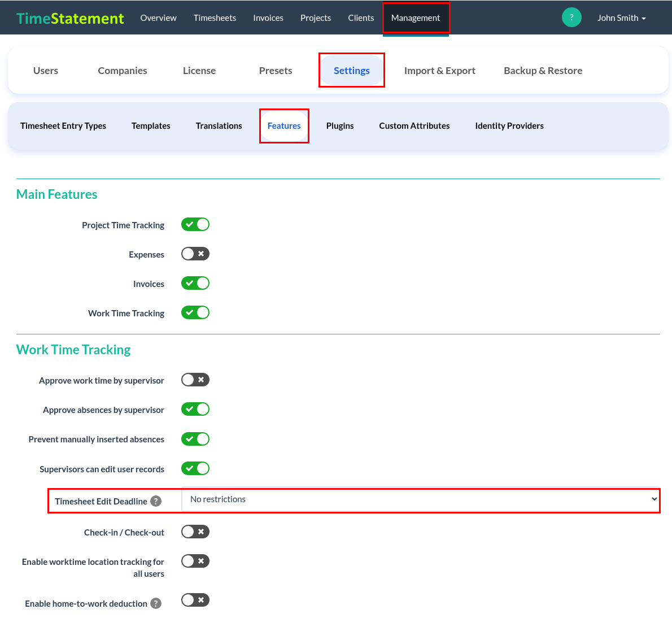Select the License tab
The image size is (672, 618).
tap(199, 70)
